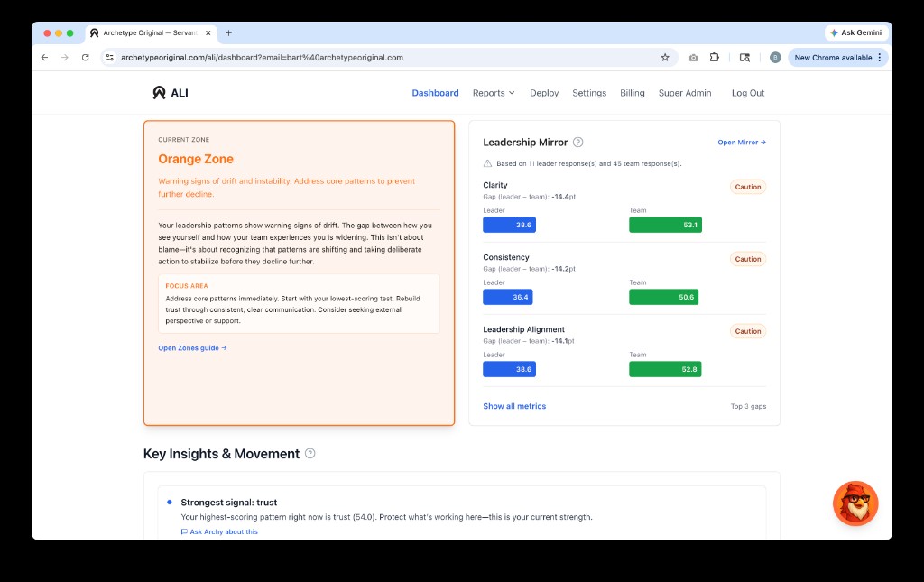The image size is (924, 582).
Task: Click the browser address bar URL
Action: pos(263,57)
